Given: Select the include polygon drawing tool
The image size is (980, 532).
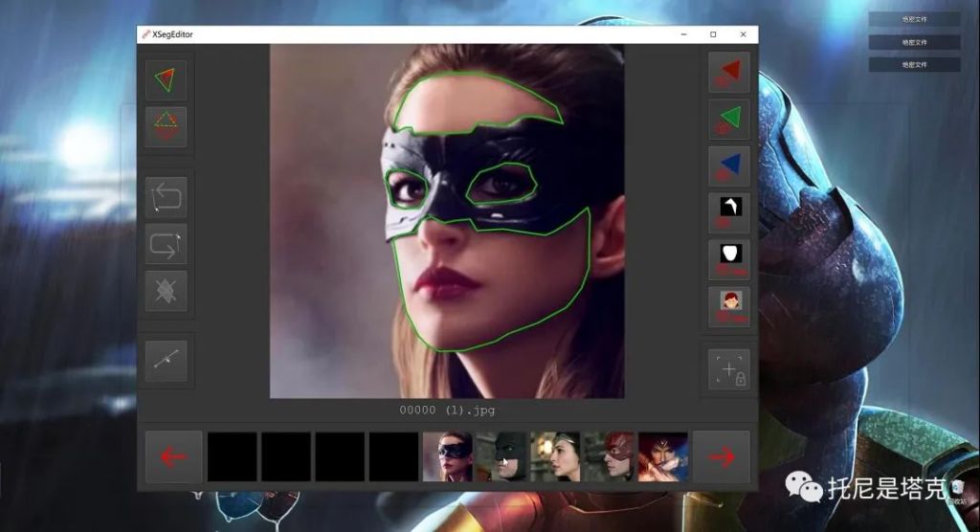Looking at the screenshot, I should point(166,80).
